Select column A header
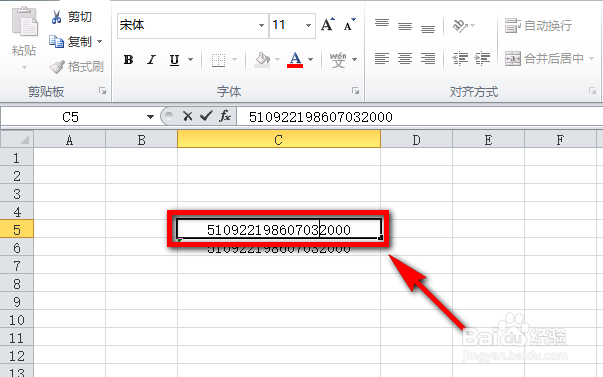 [70, 140]
